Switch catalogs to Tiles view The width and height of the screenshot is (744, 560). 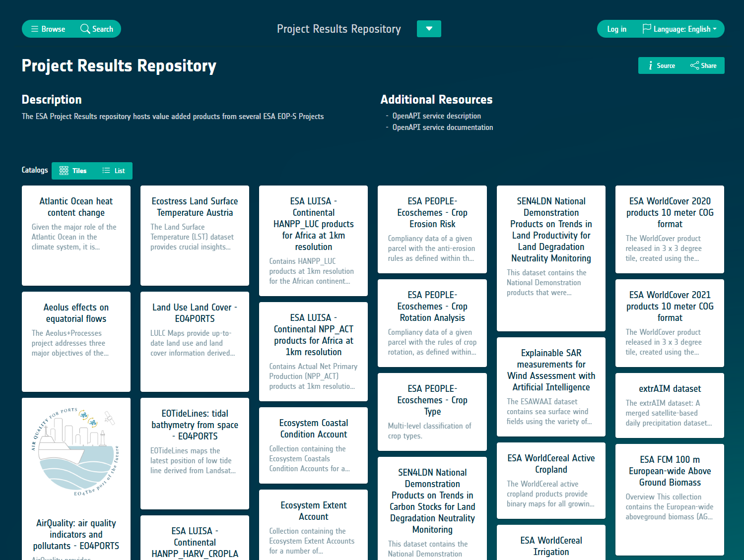73,171
